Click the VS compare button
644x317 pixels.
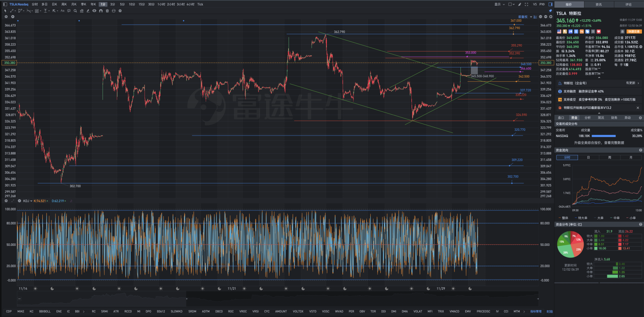click(x=535, y=4)
